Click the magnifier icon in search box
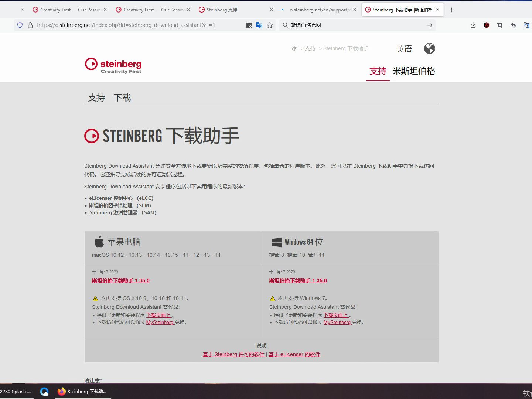Image resolution: width=532 pixels, height=399 pixels. (285, 25)
